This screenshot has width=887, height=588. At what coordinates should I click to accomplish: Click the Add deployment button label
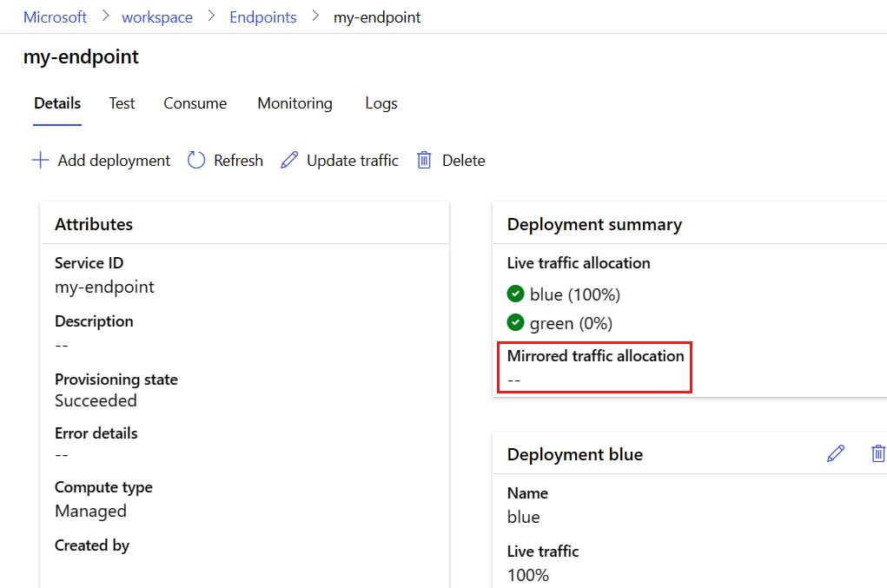[114, 161]
